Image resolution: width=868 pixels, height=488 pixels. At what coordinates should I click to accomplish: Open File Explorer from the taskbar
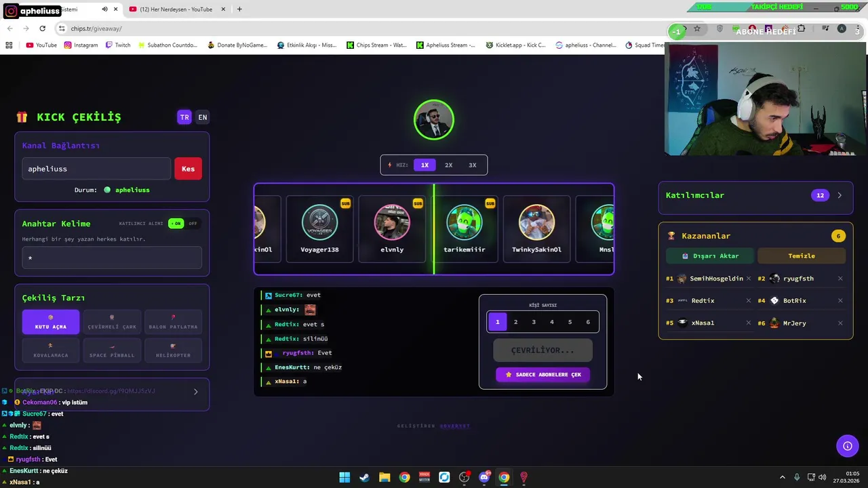384,477
